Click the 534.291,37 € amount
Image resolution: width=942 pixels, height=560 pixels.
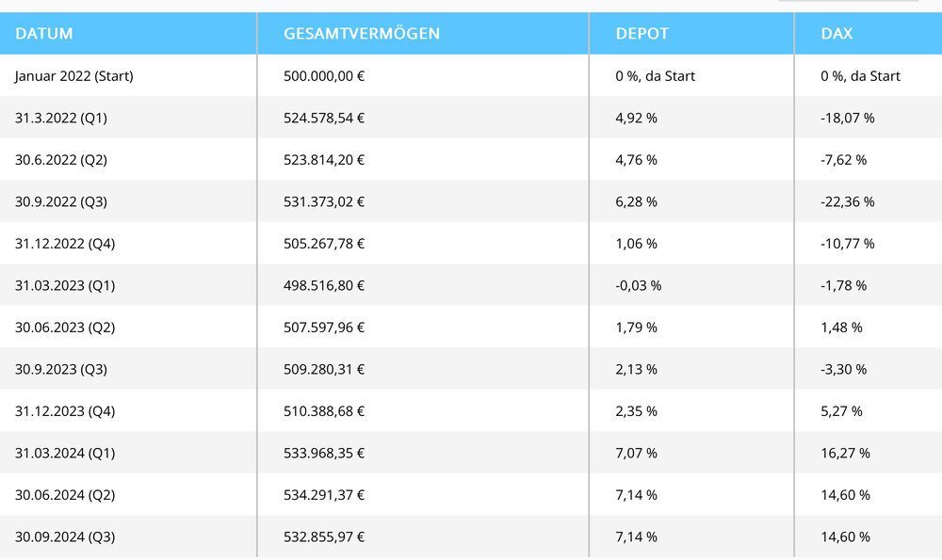click(x=324, y=495)
